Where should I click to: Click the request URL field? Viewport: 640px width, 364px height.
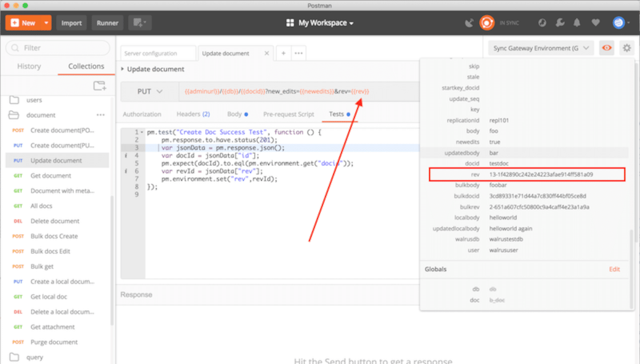[300, 92]
